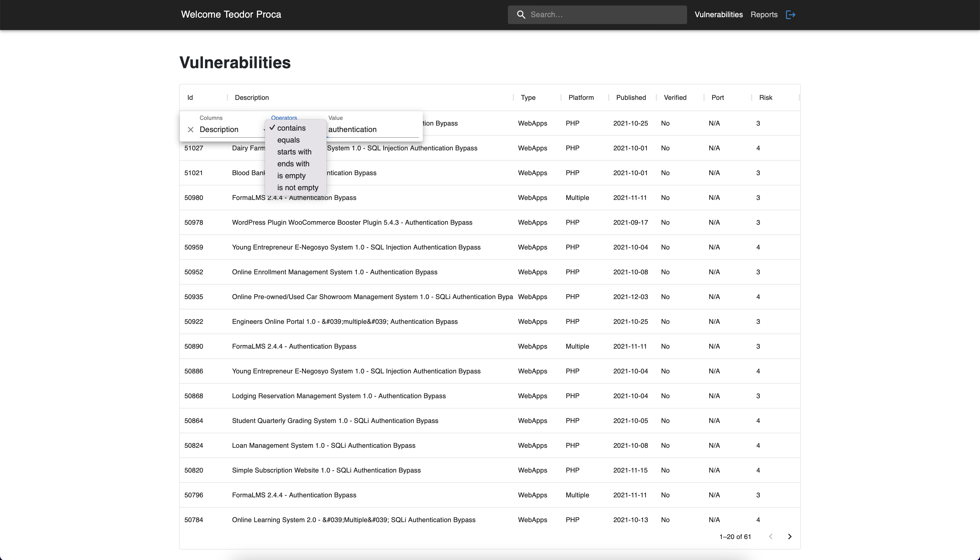Click 'Online Pre-owned/Used Car Showroom' description
This screenshot has height=560, width=980.
click(372, 297)
